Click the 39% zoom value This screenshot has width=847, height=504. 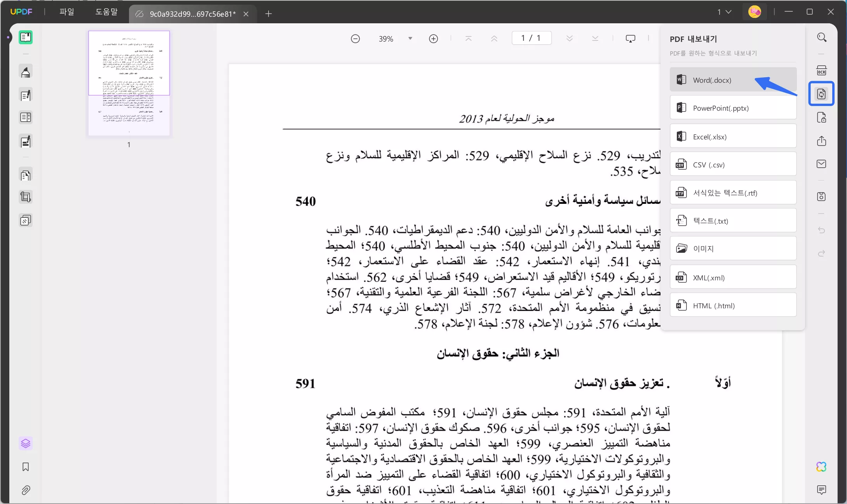click(x=386, y=39)
